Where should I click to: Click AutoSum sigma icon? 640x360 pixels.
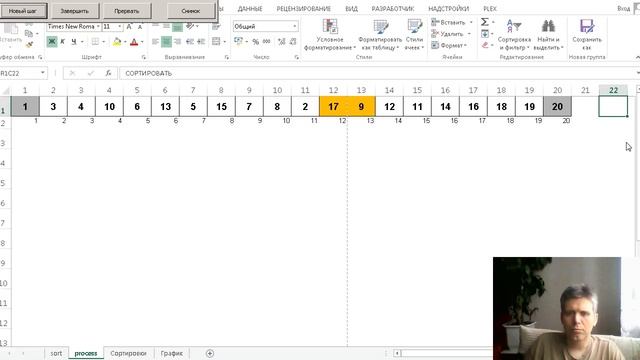click(x=484, y=22)
